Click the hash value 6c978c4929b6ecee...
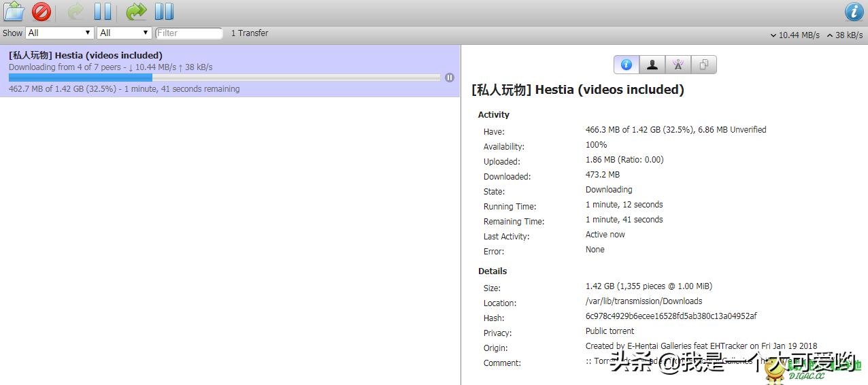 (x=671, y=316)
